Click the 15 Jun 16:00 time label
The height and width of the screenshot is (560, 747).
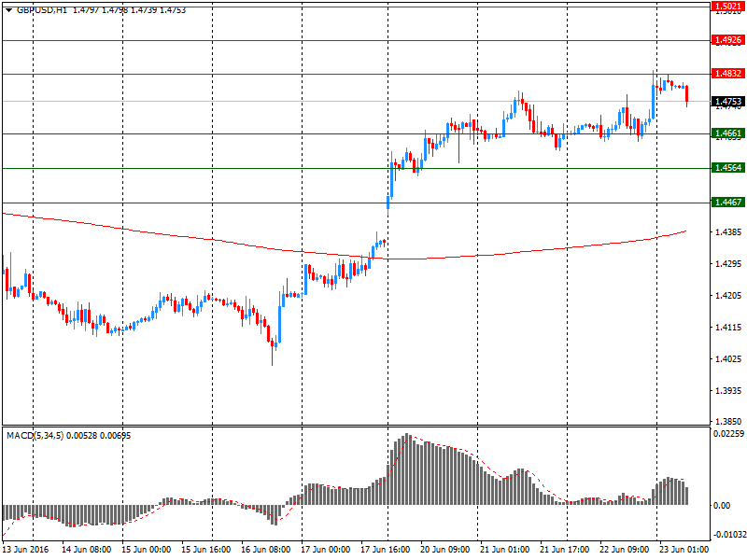tap(205, 550)
